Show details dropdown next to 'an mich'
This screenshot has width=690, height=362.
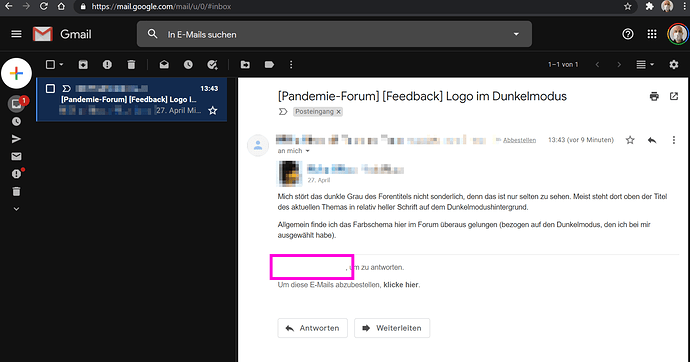[x=308, y=151]
